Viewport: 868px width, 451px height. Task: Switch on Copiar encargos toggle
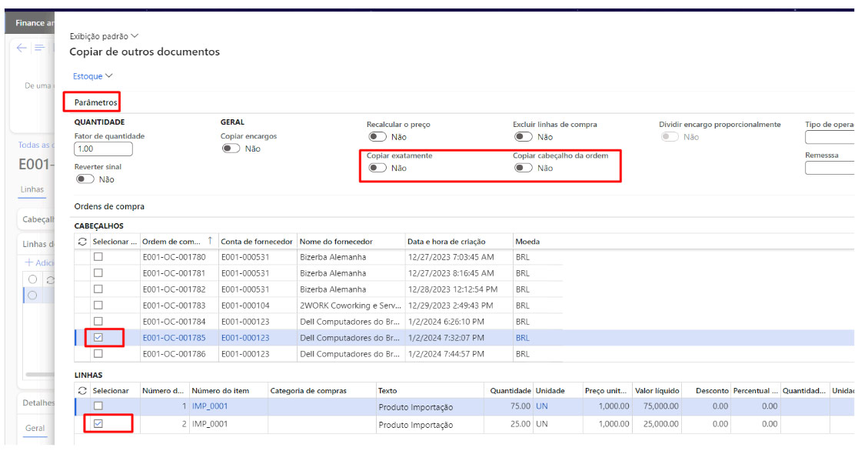tap(231, 149)
